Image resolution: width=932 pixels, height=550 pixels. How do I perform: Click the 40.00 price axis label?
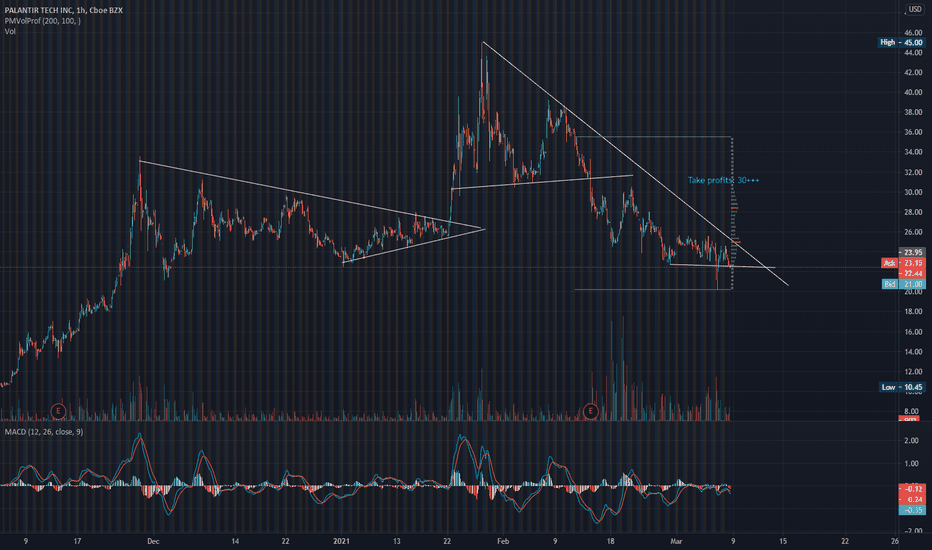pyautogui.click(x=913, y=93)
